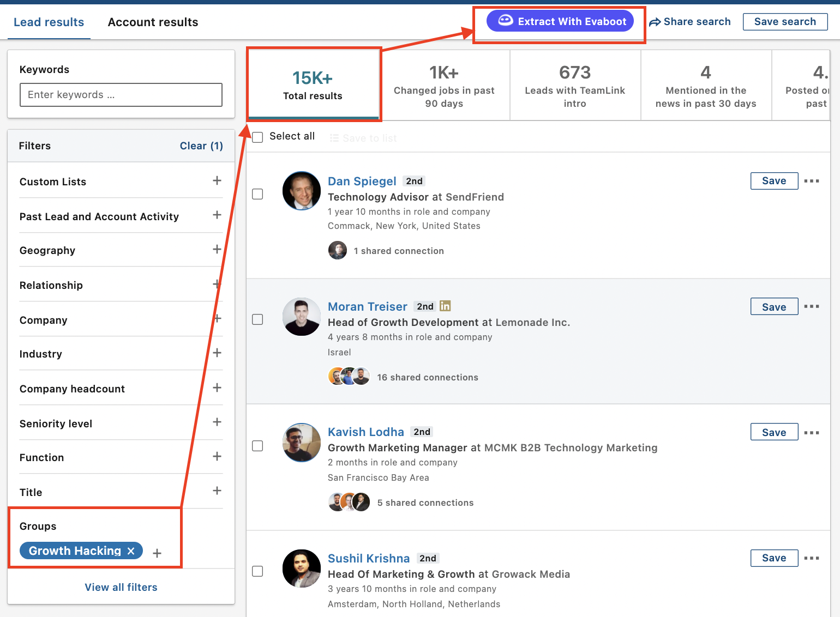This screenshot has width=840, height=617.
Task: Click the Lemonade Inc. company name
Action: coord(533,322)
